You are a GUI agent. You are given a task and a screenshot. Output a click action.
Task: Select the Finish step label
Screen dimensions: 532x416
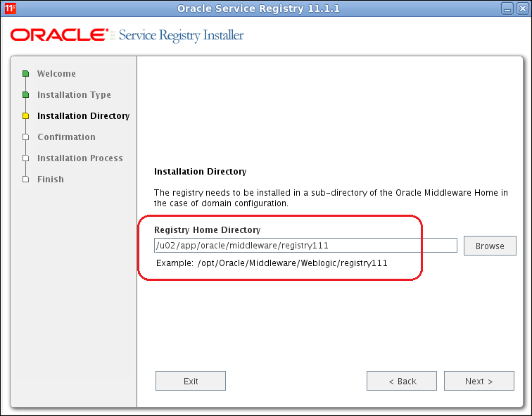click(x=50, y=179)
